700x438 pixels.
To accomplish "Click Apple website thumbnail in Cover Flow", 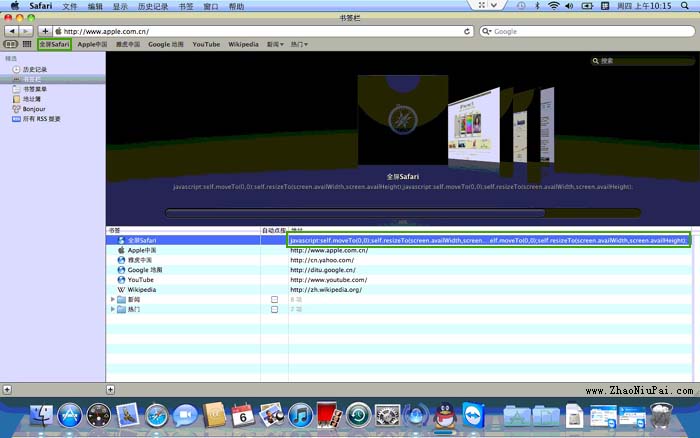I will coord(474,125).
